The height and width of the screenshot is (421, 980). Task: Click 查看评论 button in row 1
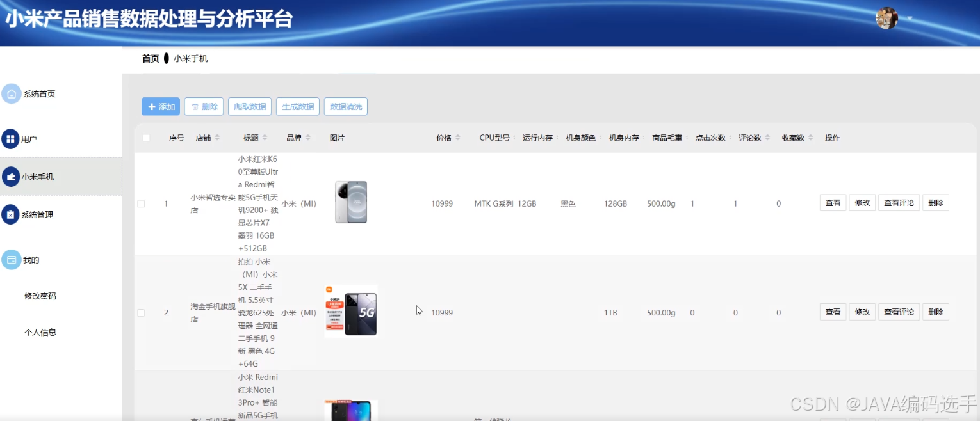[899, 203]
